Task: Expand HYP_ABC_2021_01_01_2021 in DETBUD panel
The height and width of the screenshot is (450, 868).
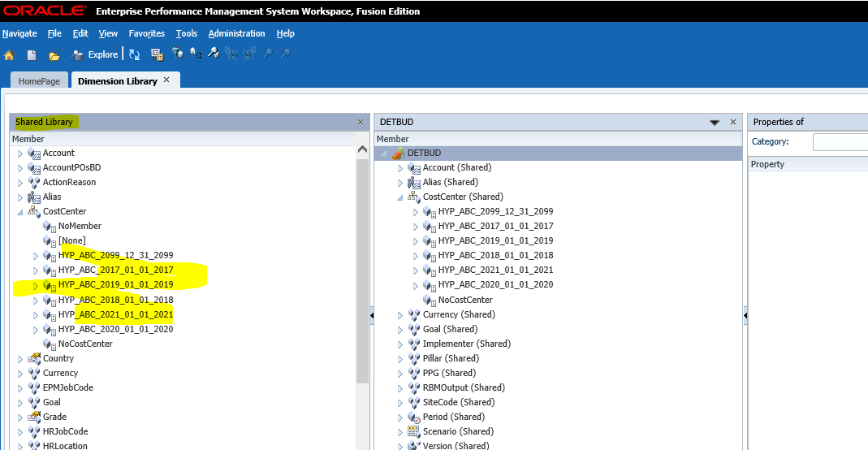Action: (415, 270)
